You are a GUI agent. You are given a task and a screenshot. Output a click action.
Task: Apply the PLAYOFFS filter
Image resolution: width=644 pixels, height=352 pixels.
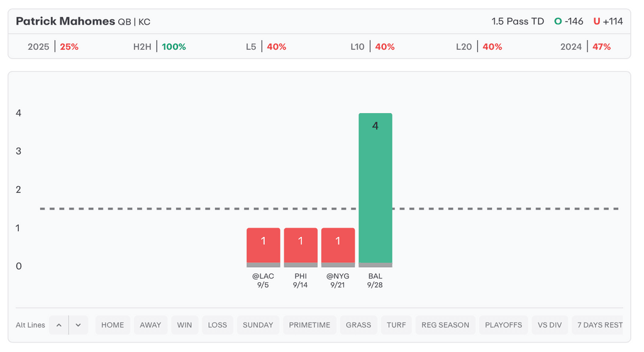[x=504, y=325]
